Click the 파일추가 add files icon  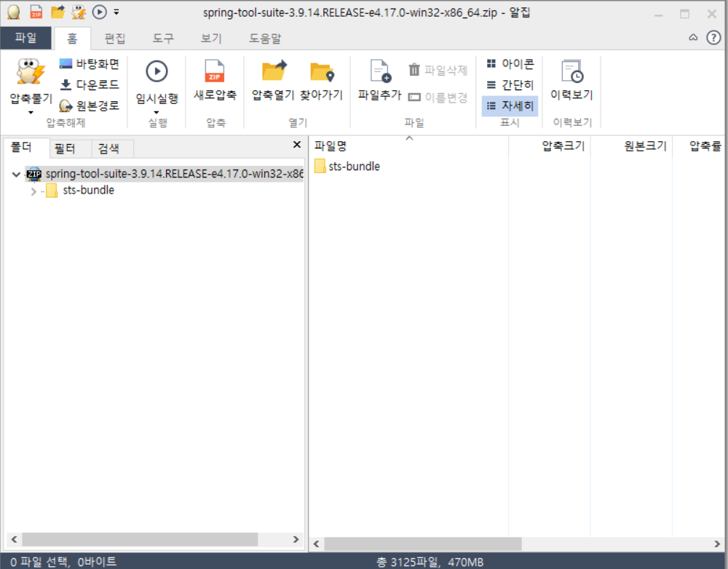pos(379,80)
